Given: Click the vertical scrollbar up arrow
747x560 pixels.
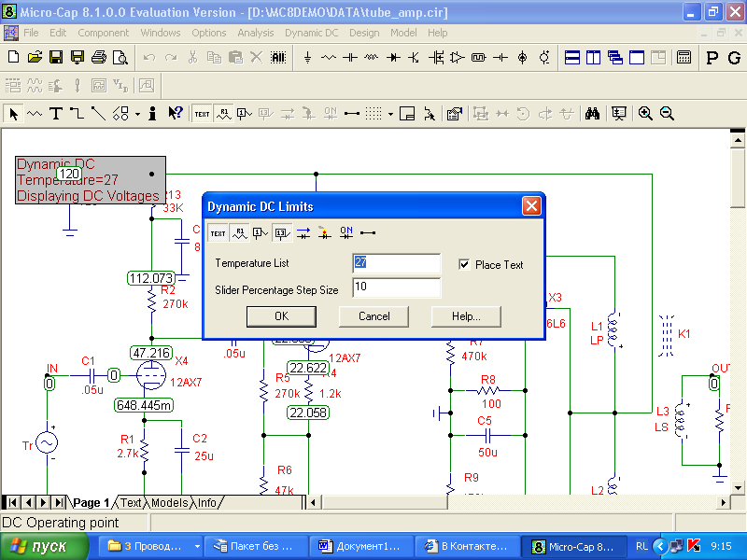Looking at the screenshot, I should click(x=738, y=140).
